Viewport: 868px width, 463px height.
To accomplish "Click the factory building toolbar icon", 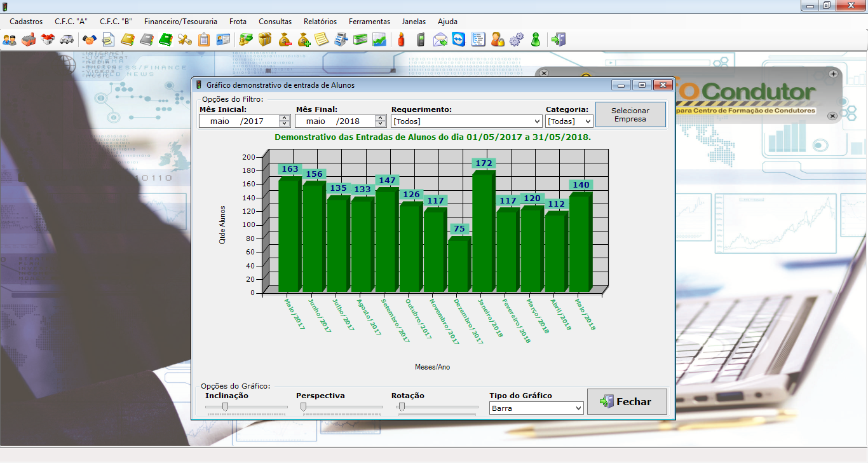I will (x=29, y=39).
